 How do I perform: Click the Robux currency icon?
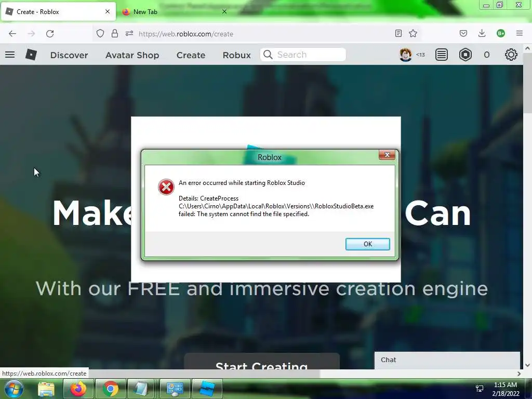coord(465,55)
